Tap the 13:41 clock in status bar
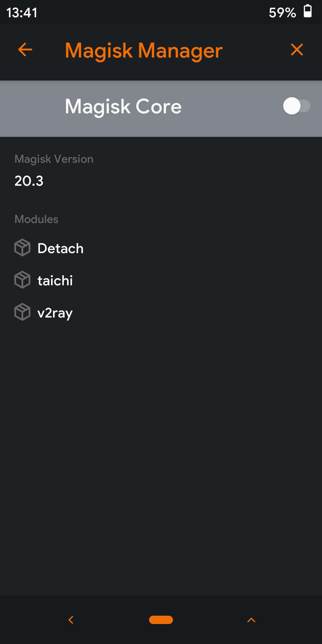This screenshot has height=644, width=322. click(x=22, y=13)
